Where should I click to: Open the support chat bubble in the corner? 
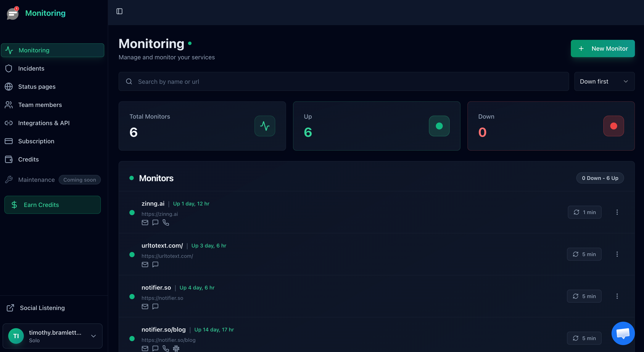[x=623, y=333]
